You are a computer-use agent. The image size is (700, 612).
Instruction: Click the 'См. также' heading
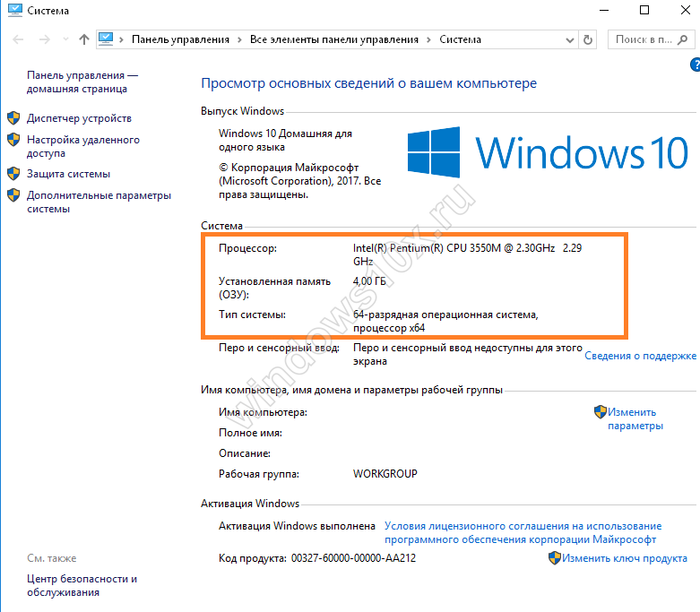click(51, 558)
